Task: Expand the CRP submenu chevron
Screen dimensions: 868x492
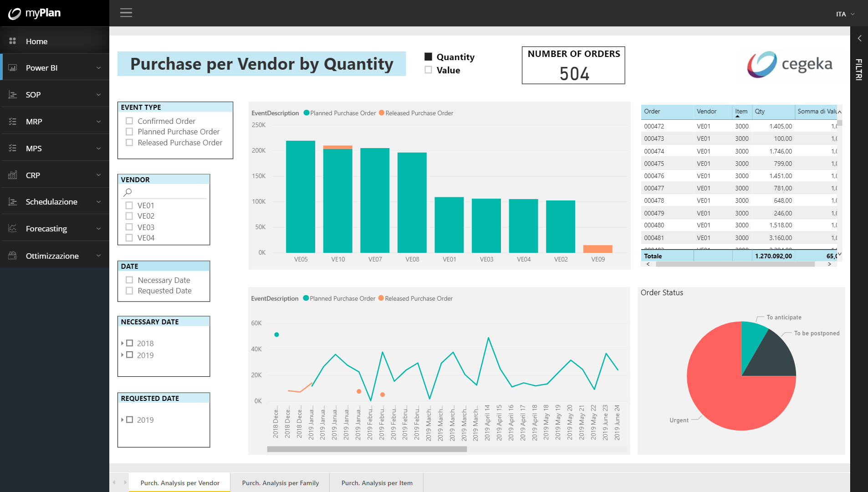Action: 99,175
